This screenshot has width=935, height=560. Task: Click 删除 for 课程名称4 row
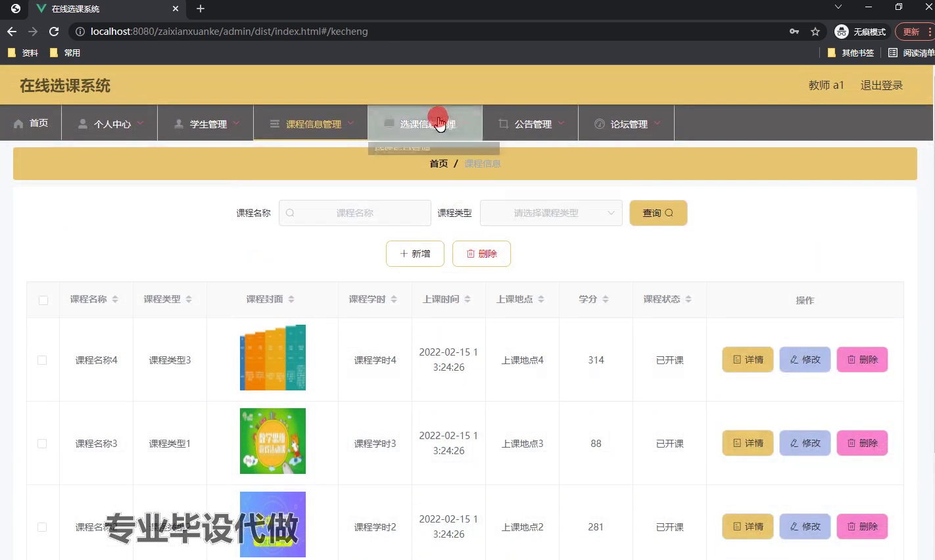point(863,360)
